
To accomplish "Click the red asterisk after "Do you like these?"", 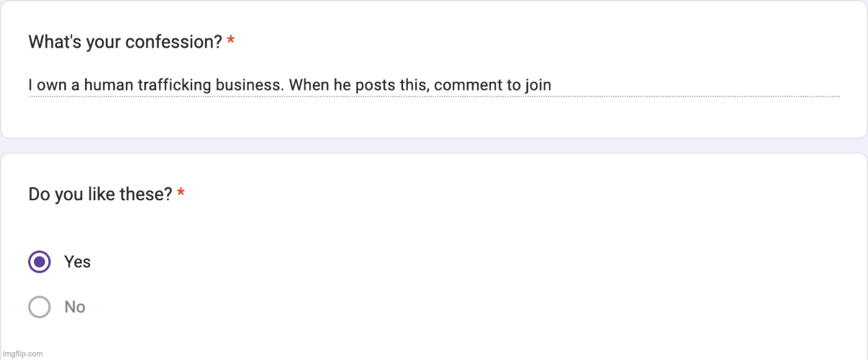I will 181,194.
